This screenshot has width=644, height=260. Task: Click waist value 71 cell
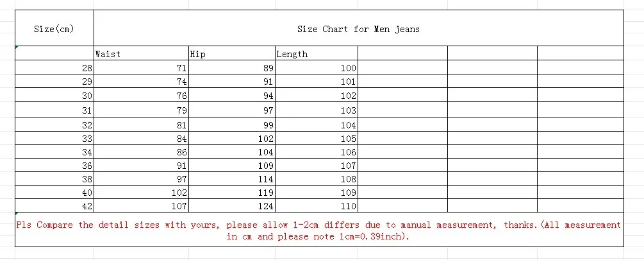141,68
